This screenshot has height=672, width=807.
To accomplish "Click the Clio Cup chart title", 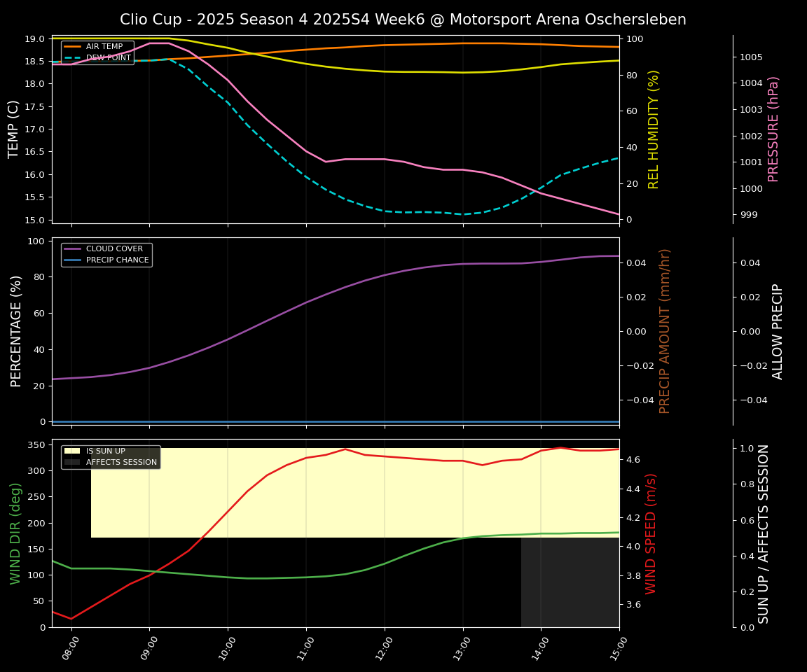I will coord(403,20).
